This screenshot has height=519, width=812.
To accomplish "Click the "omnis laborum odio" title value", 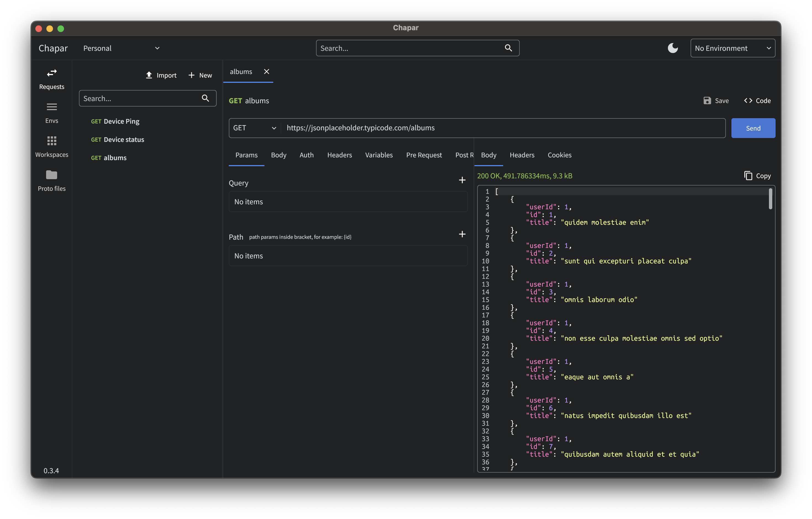I will click(x=599, y=300).
